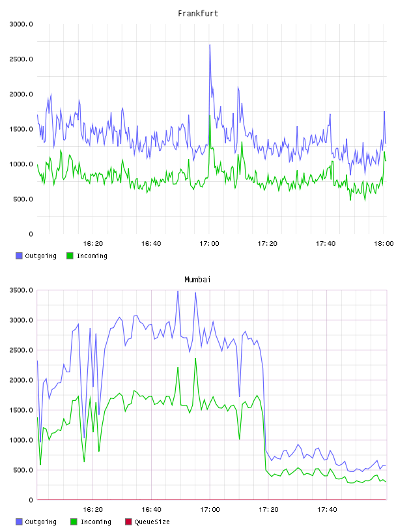Click the green Incoming swatch in Frankfurt legend

70,256
